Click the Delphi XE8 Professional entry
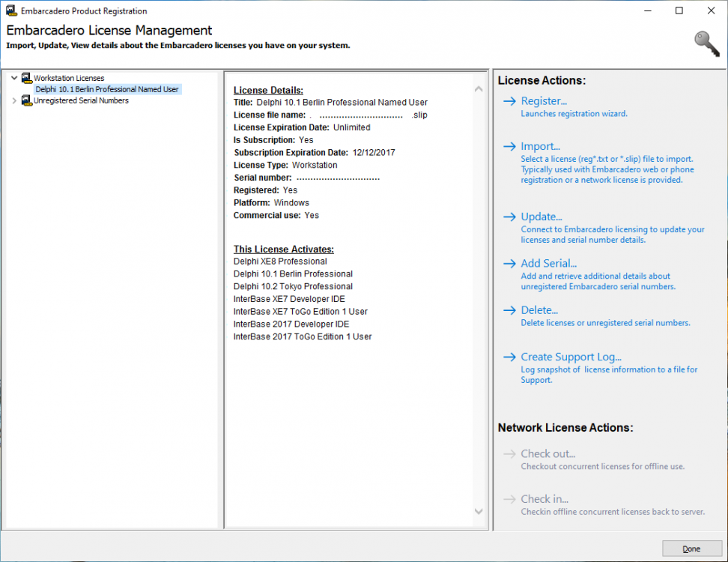Screen dimensions: 728x562 click(280, 261)
